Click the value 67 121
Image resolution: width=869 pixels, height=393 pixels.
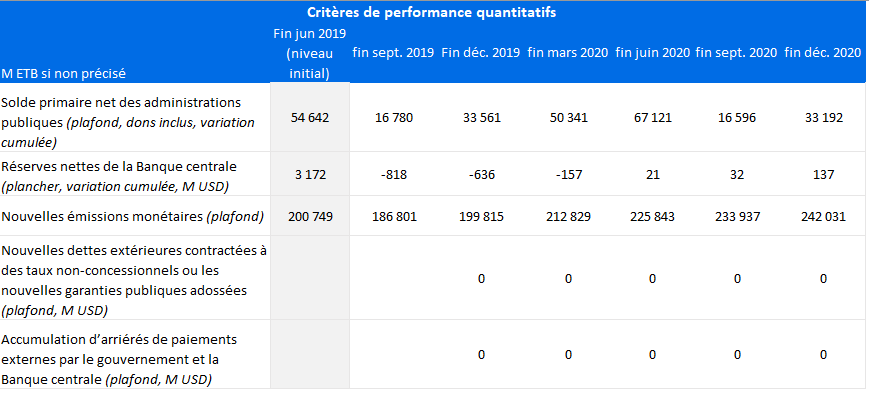click(652, 118)
